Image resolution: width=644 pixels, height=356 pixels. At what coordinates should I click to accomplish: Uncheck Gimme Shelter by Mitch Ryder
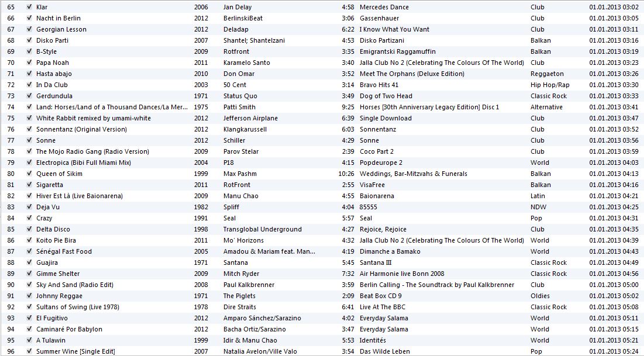click(x=29, y=274)
